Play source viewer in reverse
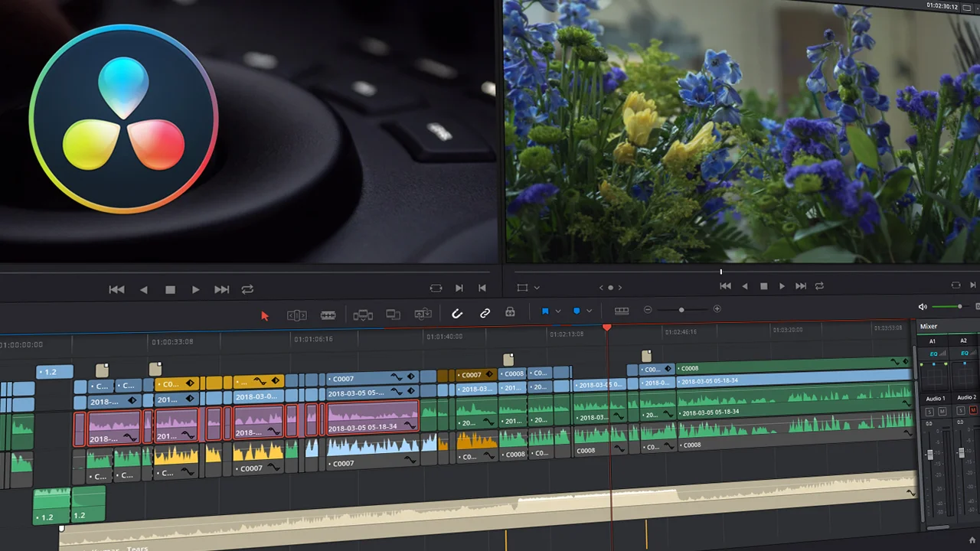Screen dimensions: 980x551 coord(144,289)
